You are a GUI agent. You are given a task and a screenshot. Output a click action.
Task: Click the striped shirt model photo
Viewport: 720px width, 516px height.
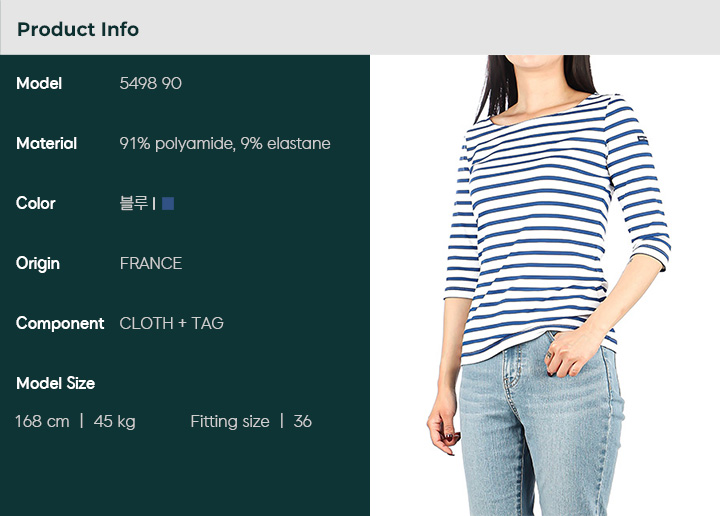(x=545, y=285)
